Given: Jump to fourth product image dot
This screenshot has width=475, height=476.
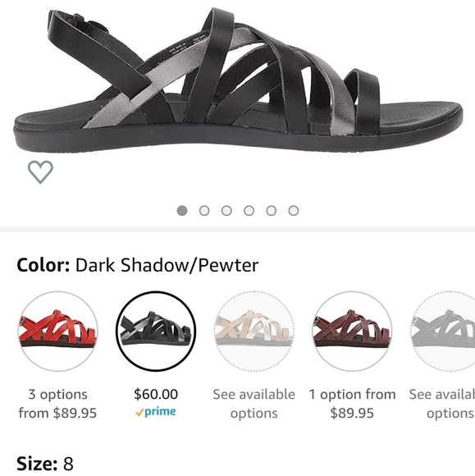Looking at the screenshot, I should [249, 211].
